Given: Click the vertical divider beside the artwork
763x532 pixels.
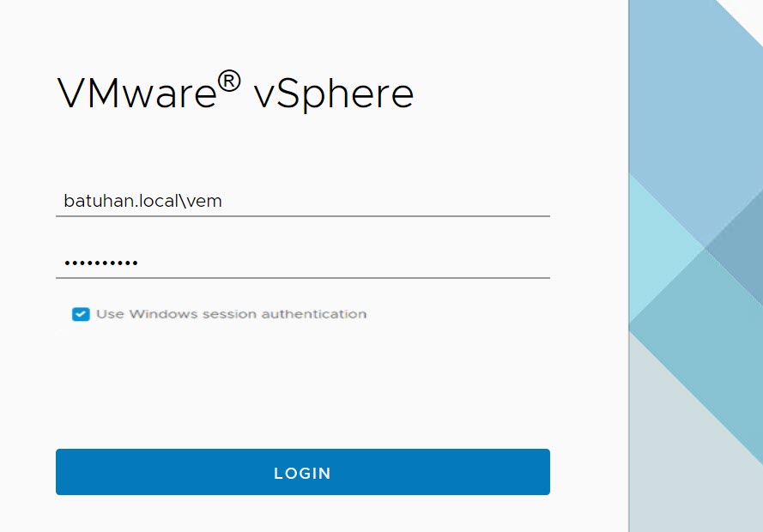Looking at the screenshot, I should coord(629,266).
